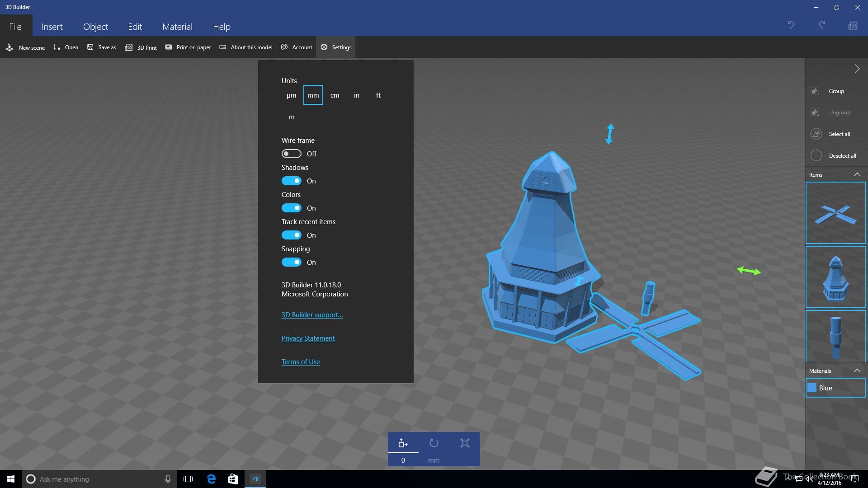
Task: Select the cm unit option
Action: click(335, 95)
